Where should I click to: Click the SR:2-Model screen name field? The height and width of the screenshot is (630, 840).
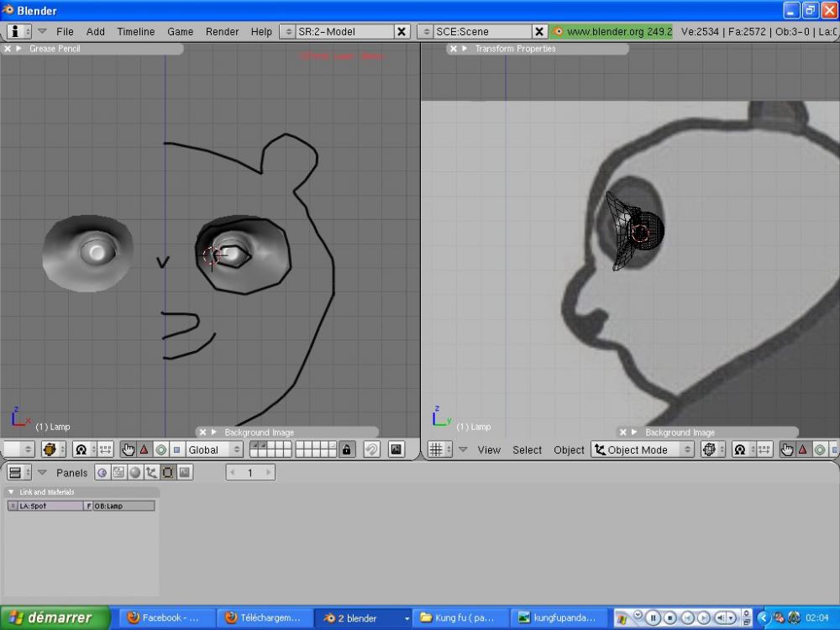pyautogui.click(x=344, y=32)
